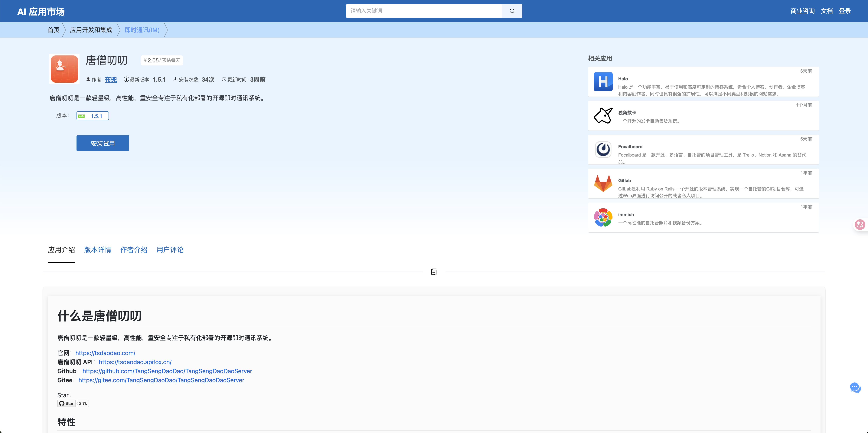Open the Focalboard app icon
Screen dimensions: 868x433
(x=603, y=149)
